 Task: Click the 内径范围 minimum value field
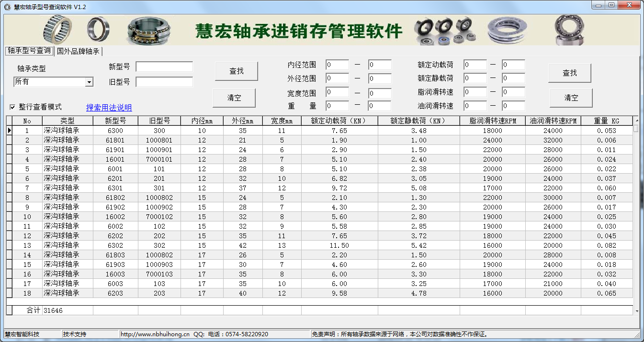click(337, 65)
